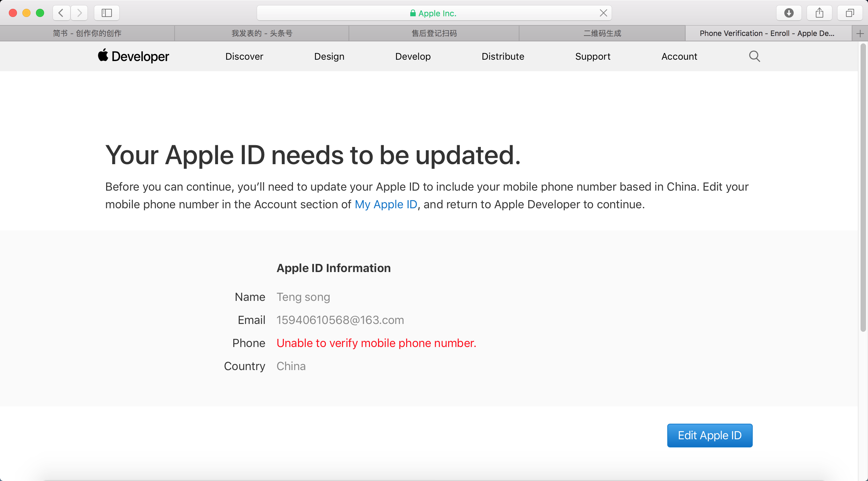Open the Share button menu

click(820, 13)
